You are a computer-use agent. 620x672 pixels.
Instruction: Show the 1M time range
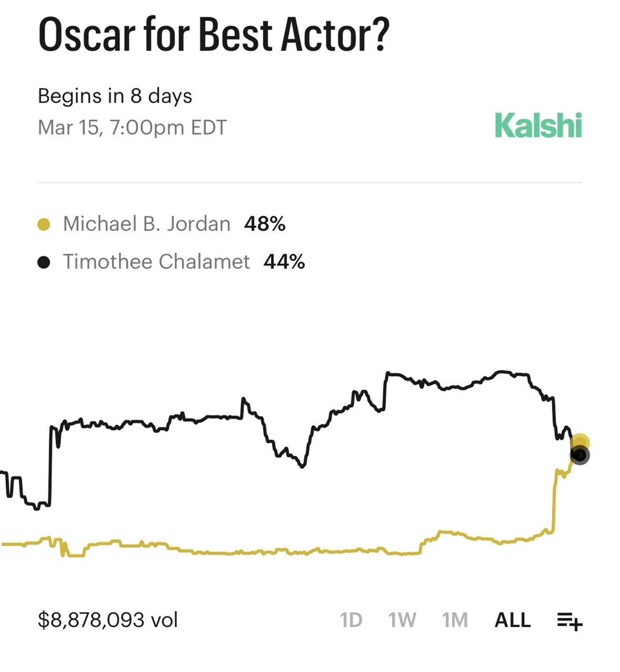click(454, 620)
